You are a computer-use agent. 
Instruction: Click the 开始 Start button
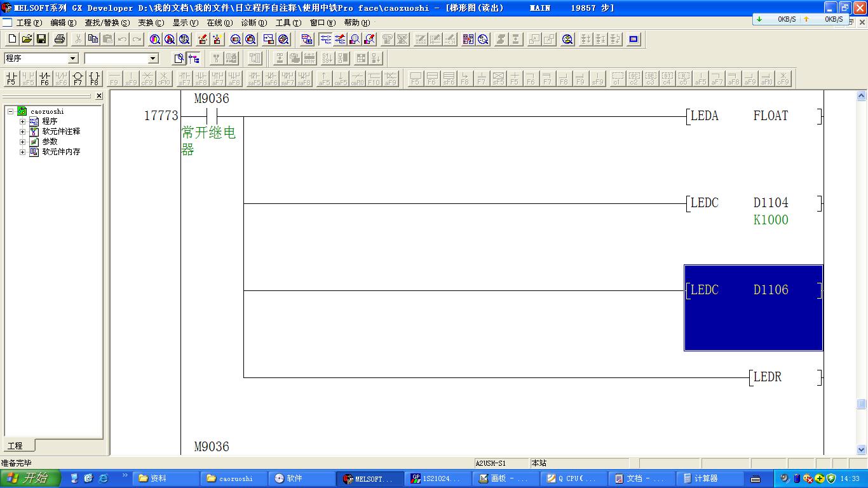tap(31, 478)
